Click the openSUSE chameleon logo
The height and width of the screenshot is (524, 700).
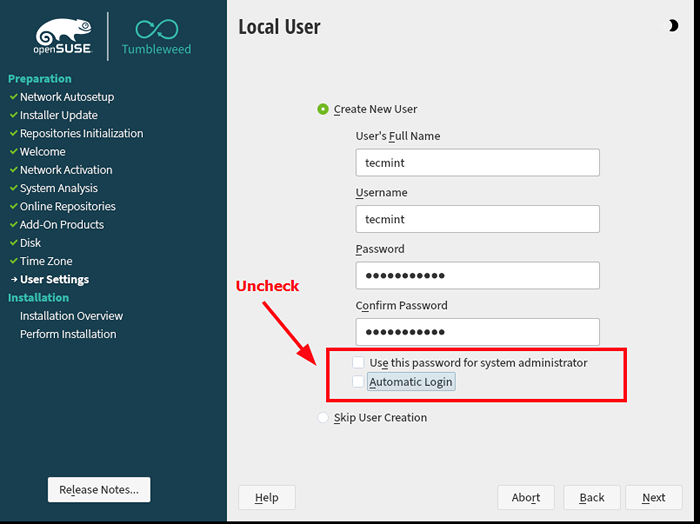63,36
